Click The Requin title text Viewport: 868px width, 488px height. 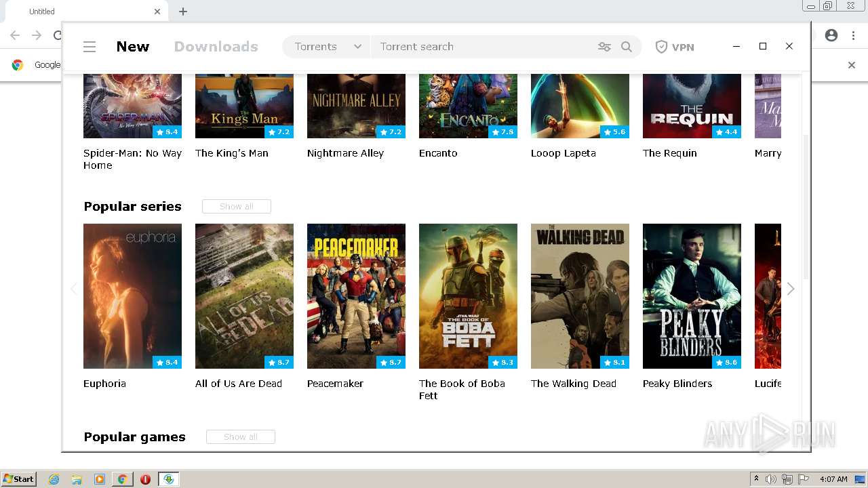coord(670,153)
